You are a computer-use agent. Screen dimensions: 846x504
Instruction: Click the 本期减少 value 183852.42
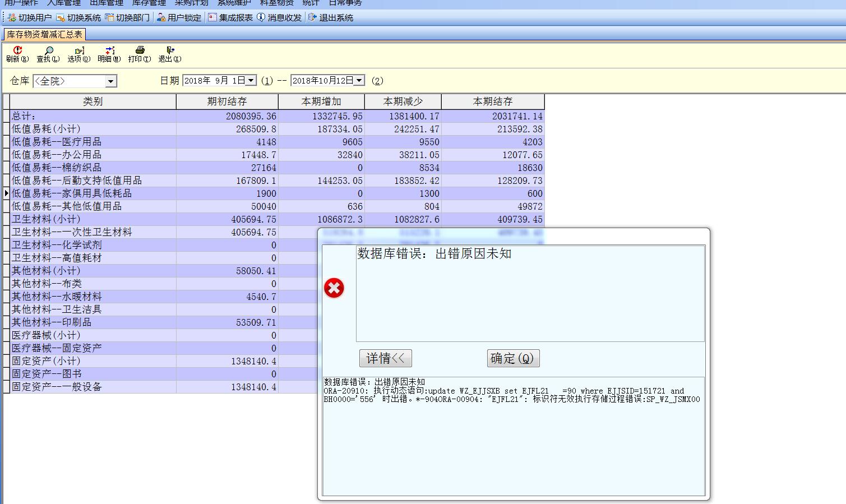[x=414, y=181]
